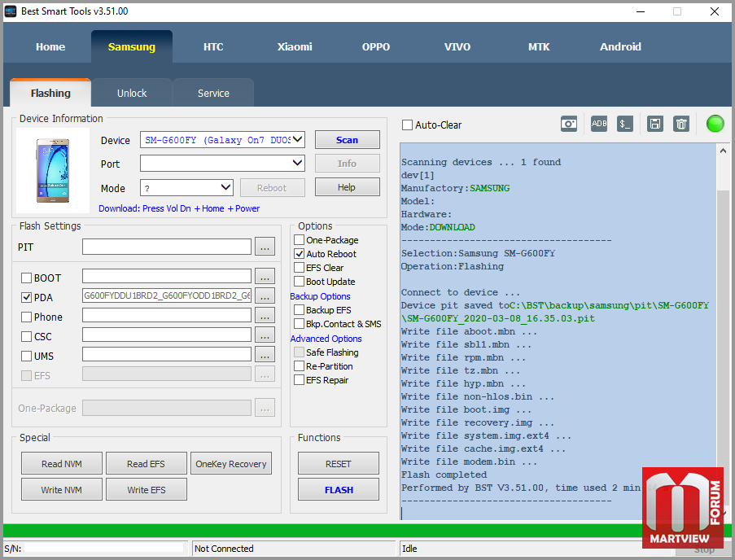This screenshot has height=560, width=735.
Task: Open the Unlock sub-tab
Action: (x=132, y=94)
